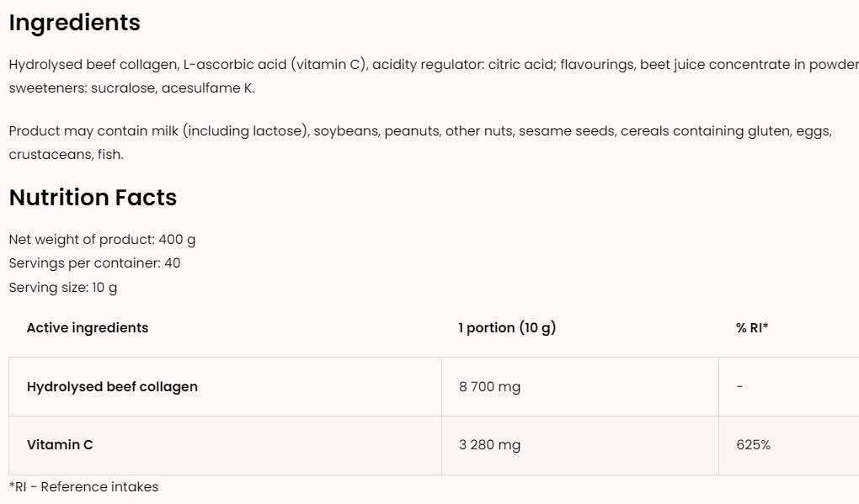Click the *RI - Reference intakes footnote

coord(83,487)
